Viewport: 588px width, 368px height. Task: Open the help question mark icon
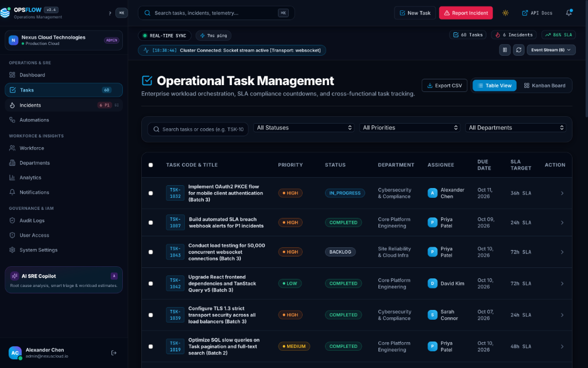click(x=110, y=13)
